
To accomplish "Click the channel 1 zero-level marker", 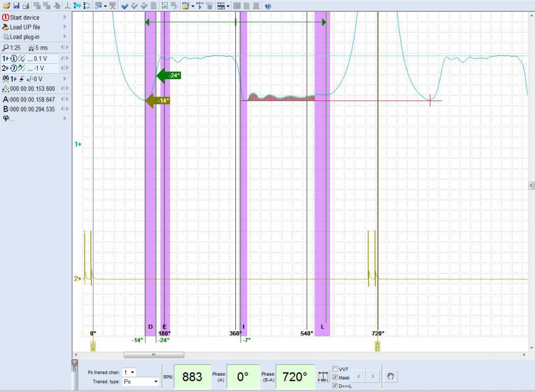I will click(x=78, y=144).
